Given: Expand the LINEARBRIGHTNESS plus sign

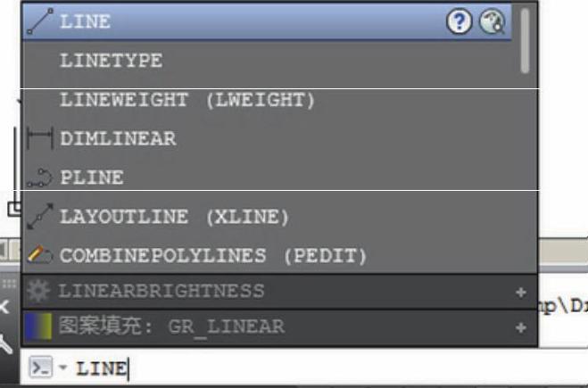Looking at the screenshot, I should point(521,292).
